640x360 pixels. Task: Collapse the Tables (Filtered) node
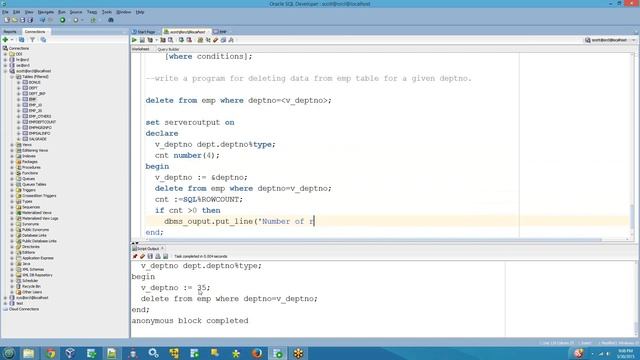click(x=12, y=77)
